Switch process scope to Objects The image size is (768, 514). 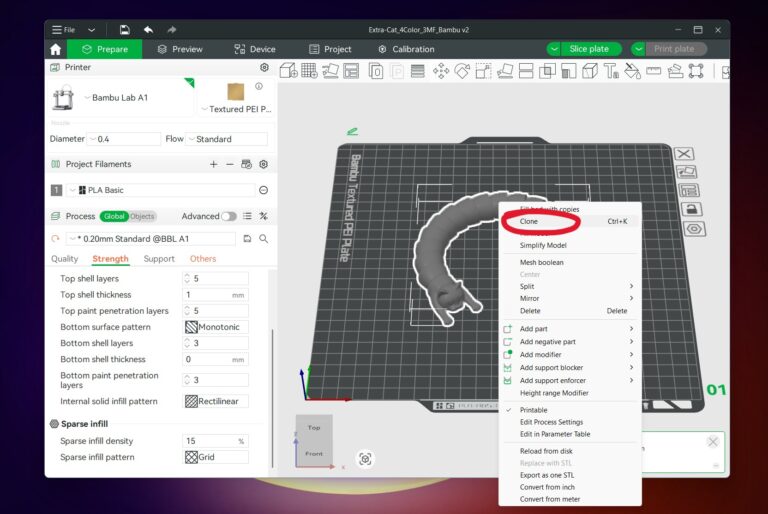142,216
